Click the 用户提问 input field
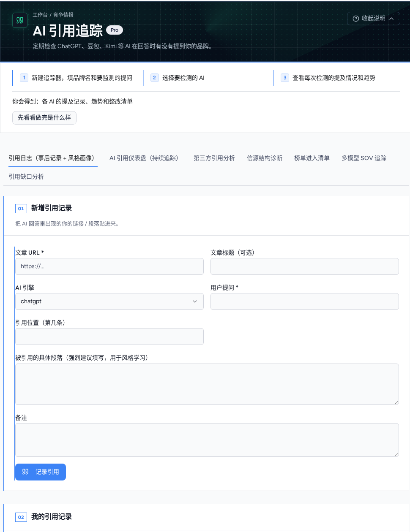Screen dimensions: 410x532 (x=305, y=301)
